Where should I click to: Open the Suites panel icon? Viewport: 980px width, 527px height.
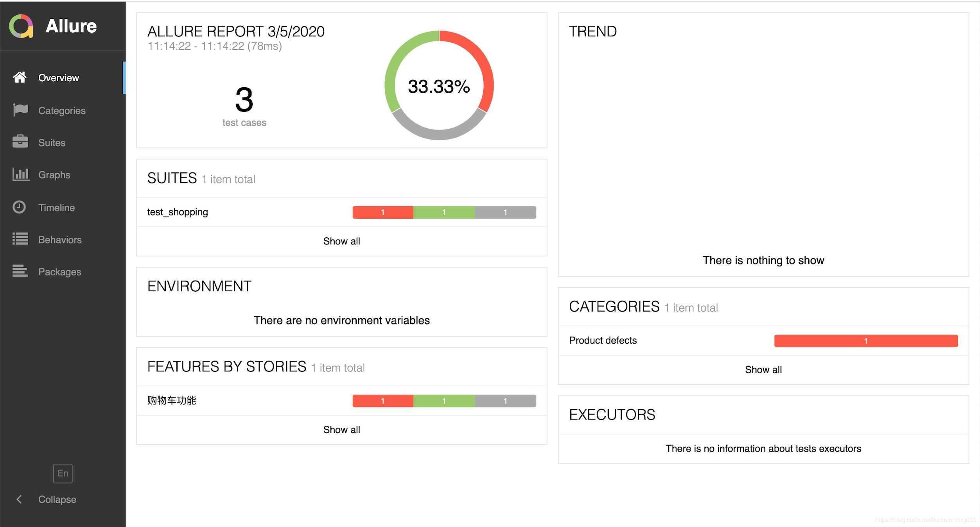20,142
